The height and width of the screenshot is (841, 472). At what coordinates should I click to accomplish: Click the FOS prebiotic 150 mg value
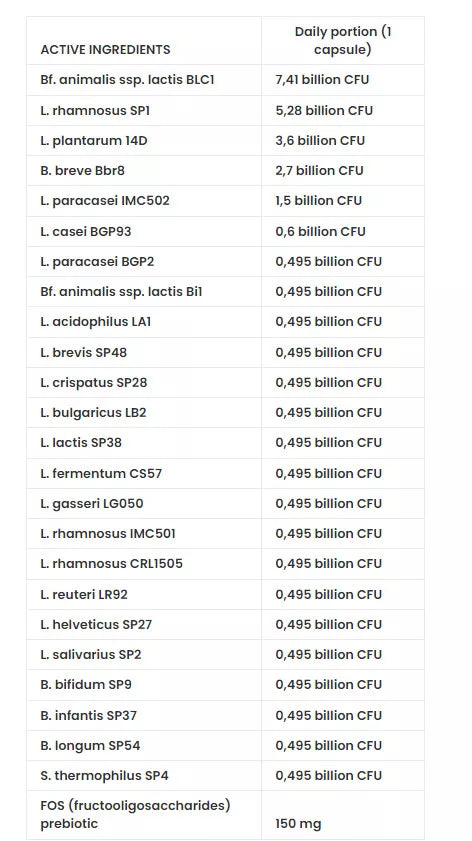[298, 823]
